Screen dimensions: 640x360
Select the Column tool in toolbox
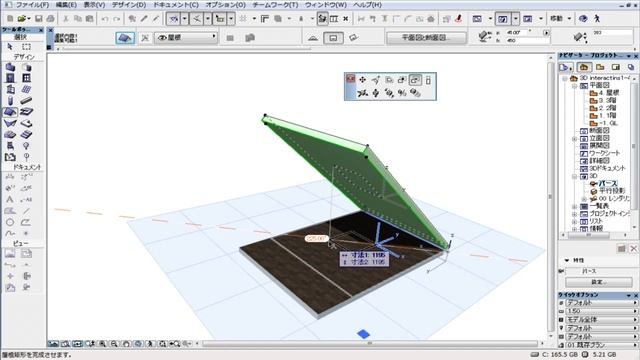[10, 101]
